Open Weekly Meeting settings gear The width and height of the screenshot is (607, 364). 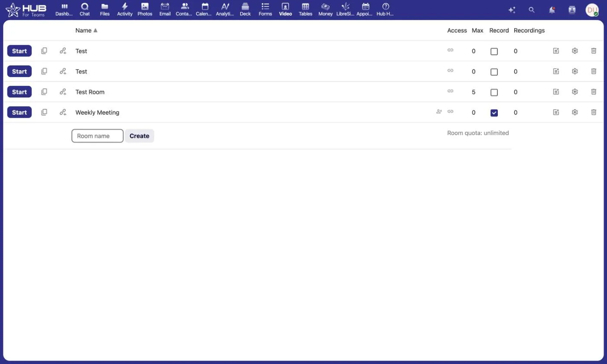pos(575,112)
